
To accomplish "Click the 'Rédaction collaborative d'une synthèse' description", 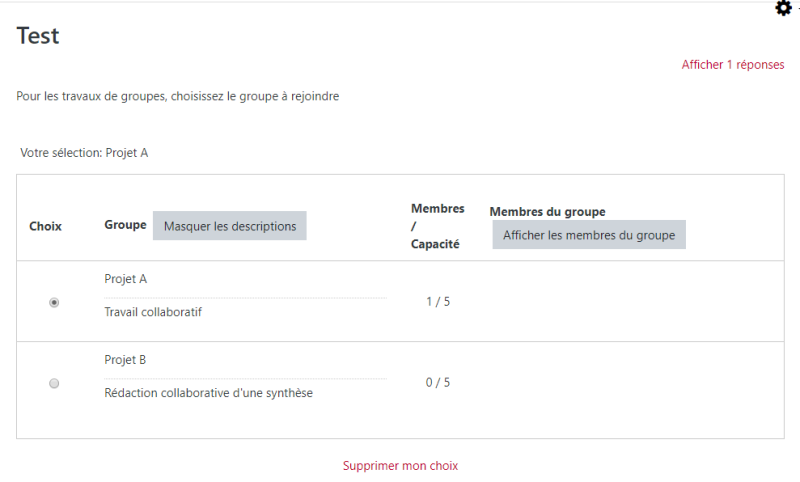I will (208, 393).
